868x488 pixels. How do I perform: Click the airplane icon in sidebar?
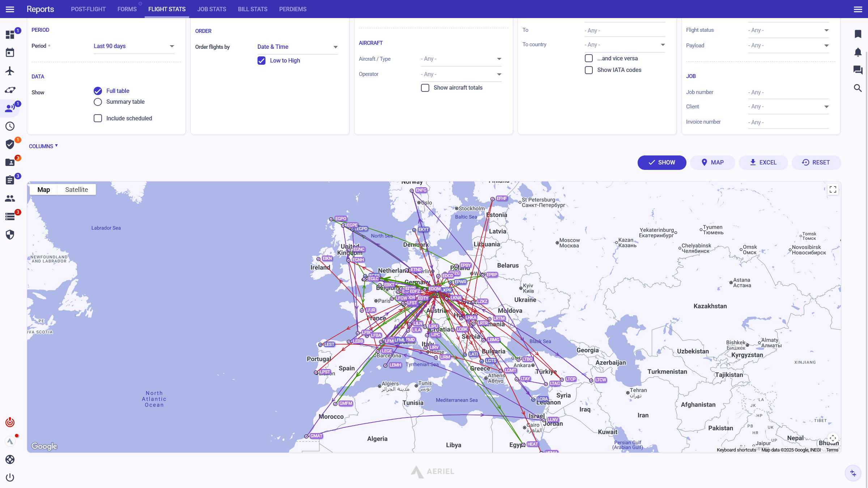[x=10, y=71]
